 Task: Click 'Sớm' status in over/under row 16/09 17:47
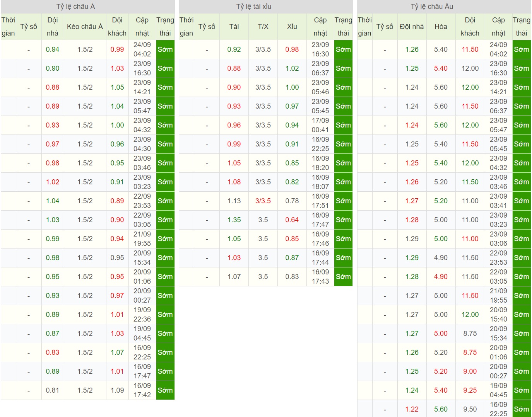pos(343,220)
